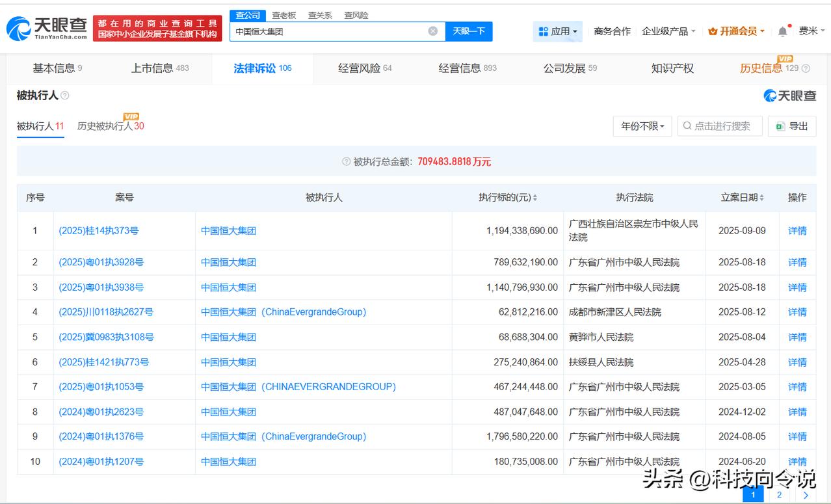831x504 pixels.
Task: Open 中国恒大集团(CHINAEVERGRANDEGROUP) link in row 7
Action: point(298,387)
